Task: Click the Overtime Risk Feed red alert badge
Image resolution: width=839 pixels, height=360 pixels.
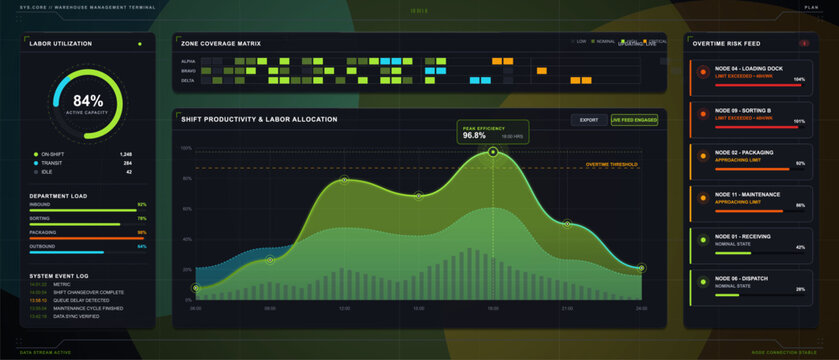Action: [804, 43]
